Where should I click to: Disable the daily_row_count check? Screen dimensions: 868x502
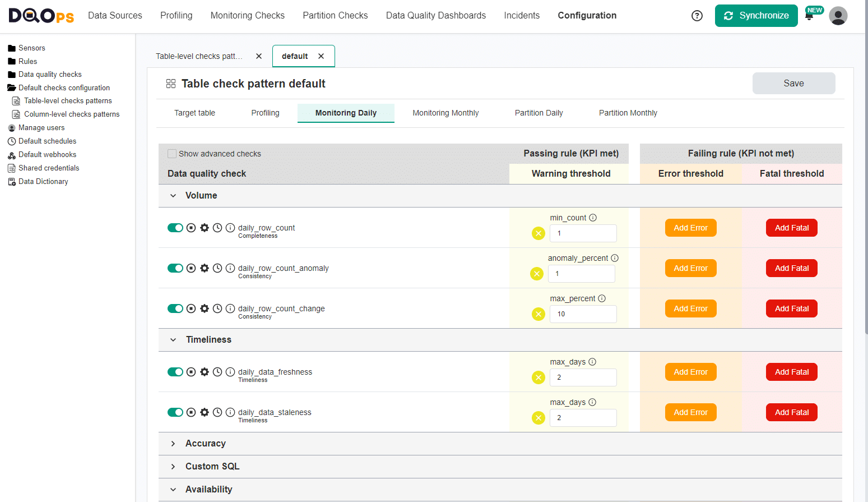point(175,228)
